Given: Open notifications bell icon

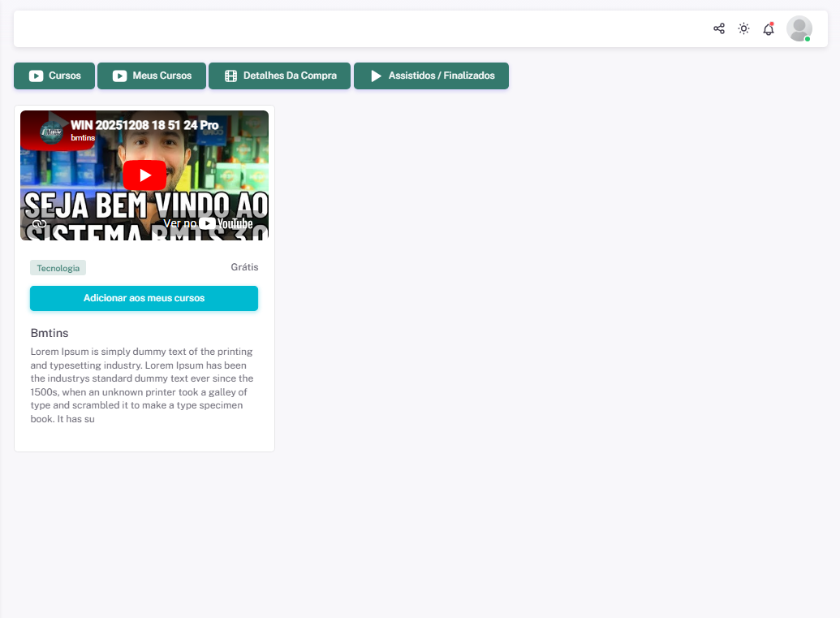Looking at the screenshot, I should (769, 29).
